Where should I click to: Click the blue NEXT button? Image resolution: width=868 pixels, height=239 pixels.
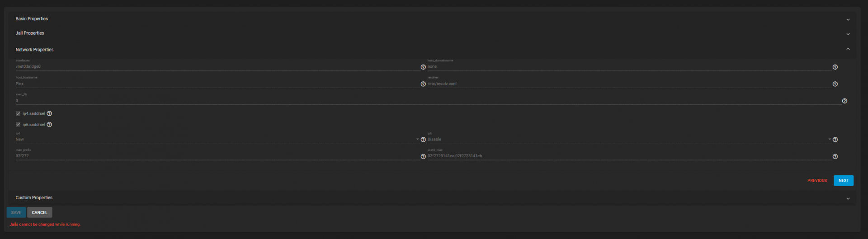(843, 180)
